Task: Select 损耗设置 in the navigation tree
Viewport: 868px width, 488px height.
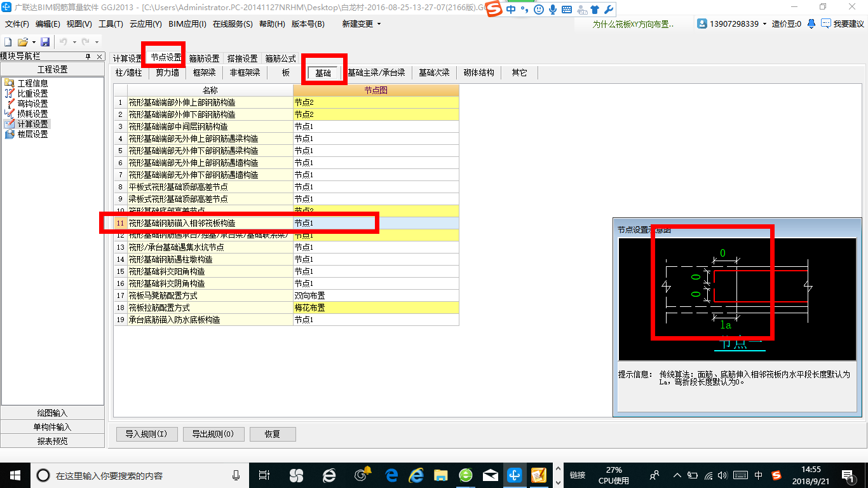Action: (32, 114)
